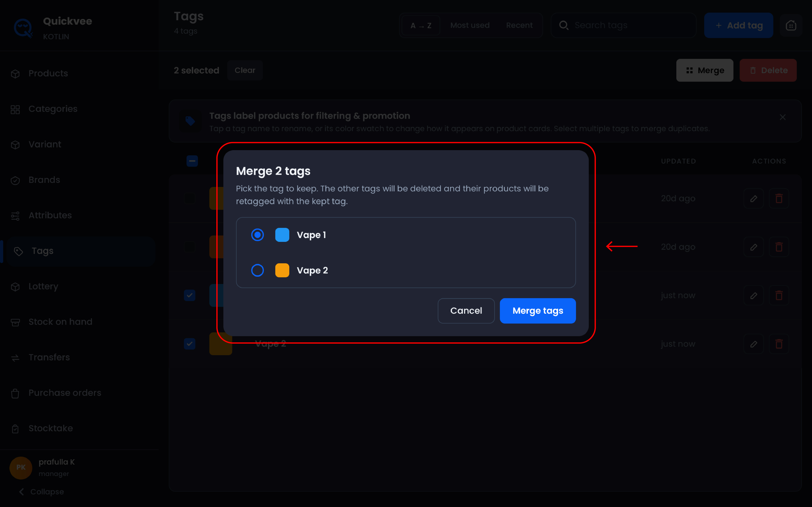Screen dimensions: 812x507
Task: Delete the first tag updated just now
Action: pyautogui.click(x=779, y=295)
